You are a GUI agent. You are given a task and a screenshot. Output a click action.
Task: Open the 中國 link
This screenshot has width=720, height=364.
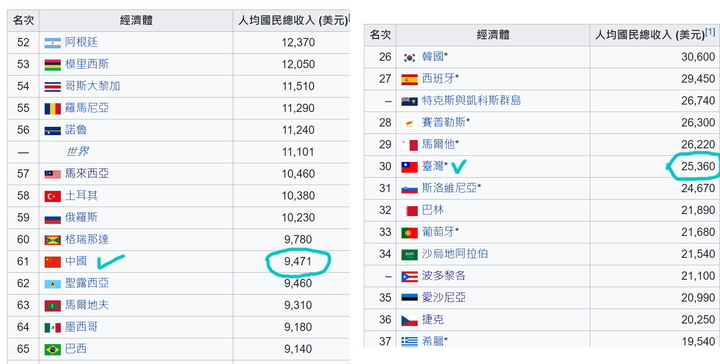point(75,261)
